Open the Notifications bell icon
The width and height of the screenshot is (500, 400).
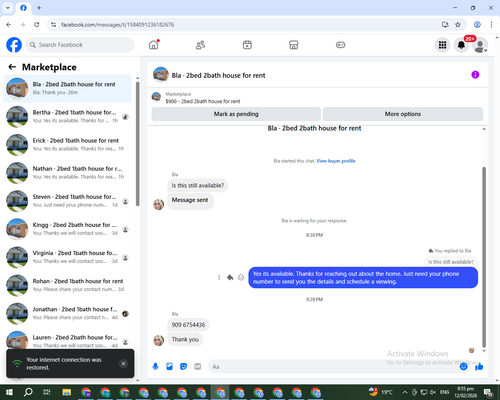461,45
